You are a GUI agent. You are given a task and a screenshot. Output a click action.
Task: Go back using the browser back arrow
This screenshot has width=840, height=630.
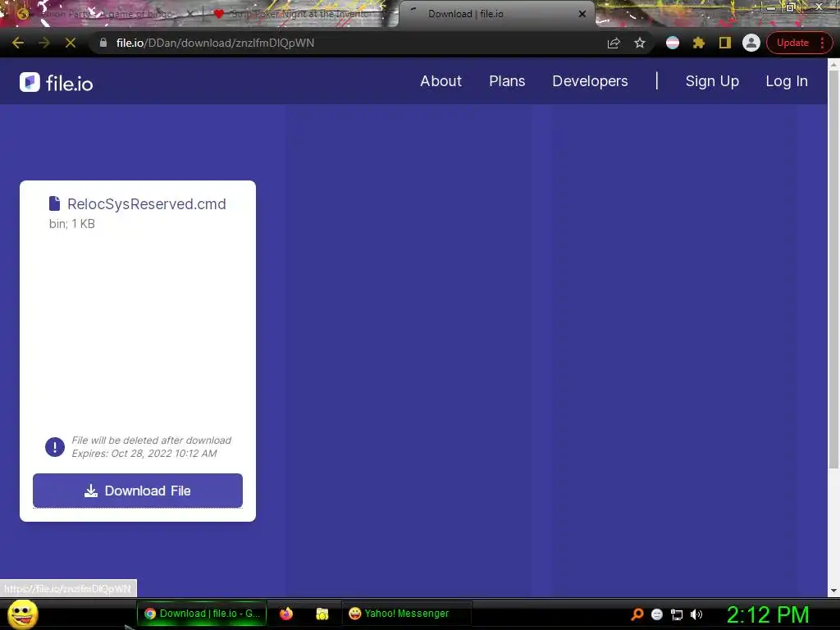[x=18, y=43]
